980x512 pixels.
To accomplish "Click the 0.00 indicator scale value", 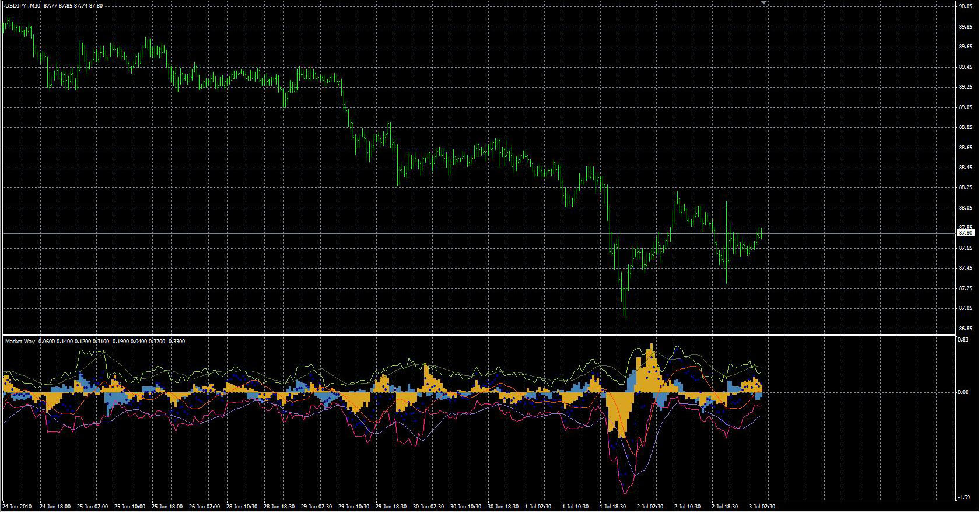I will (964, 392).
